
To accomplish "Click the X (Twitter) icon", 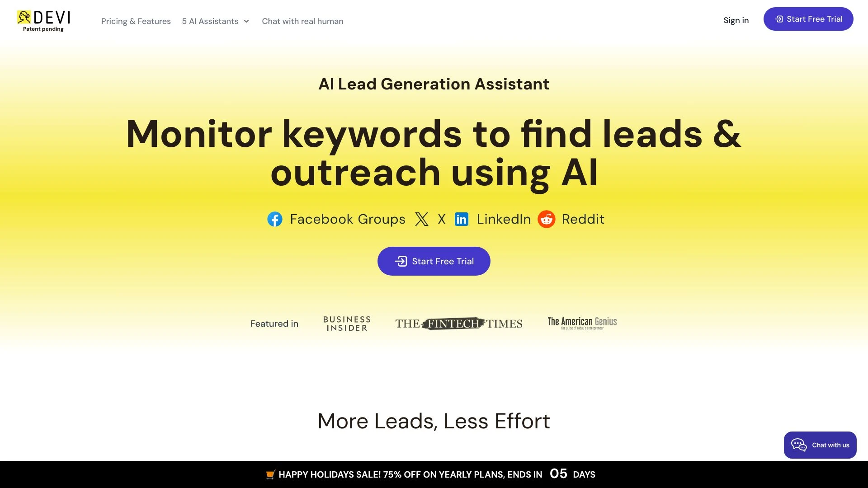I will click(x=421, y=219).
